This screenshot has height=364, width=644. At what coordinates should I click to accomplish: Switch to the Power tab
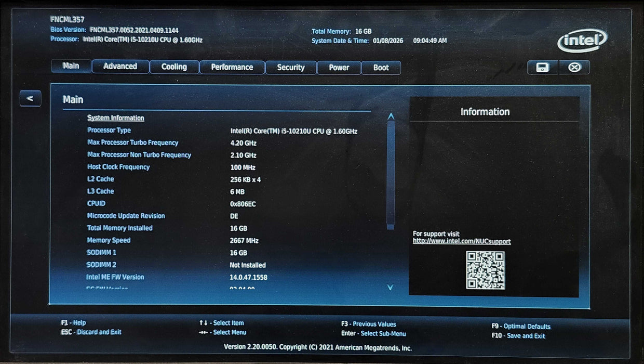339,68
